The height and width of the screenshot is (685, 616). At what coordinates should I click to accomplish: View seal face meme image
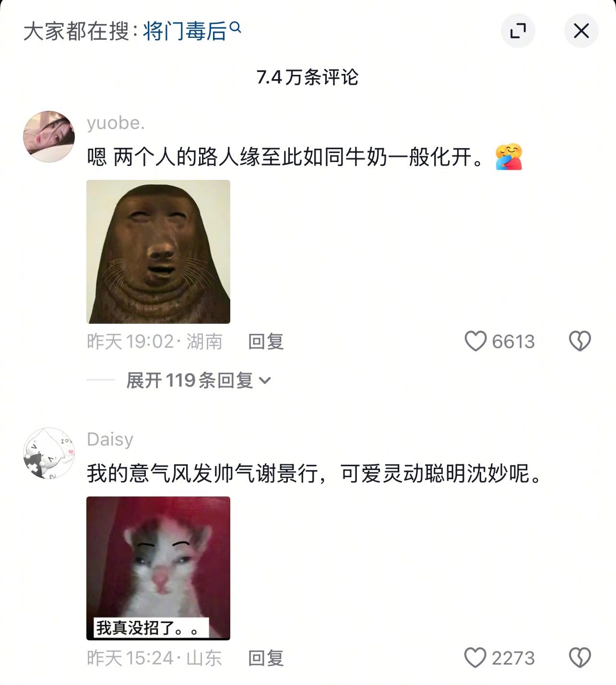point(158,252)
